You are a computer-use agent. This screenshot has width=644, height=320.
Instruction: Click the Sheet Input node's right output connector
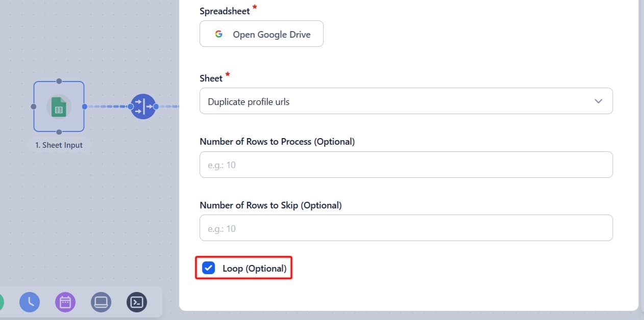click(x=85, y=106)
